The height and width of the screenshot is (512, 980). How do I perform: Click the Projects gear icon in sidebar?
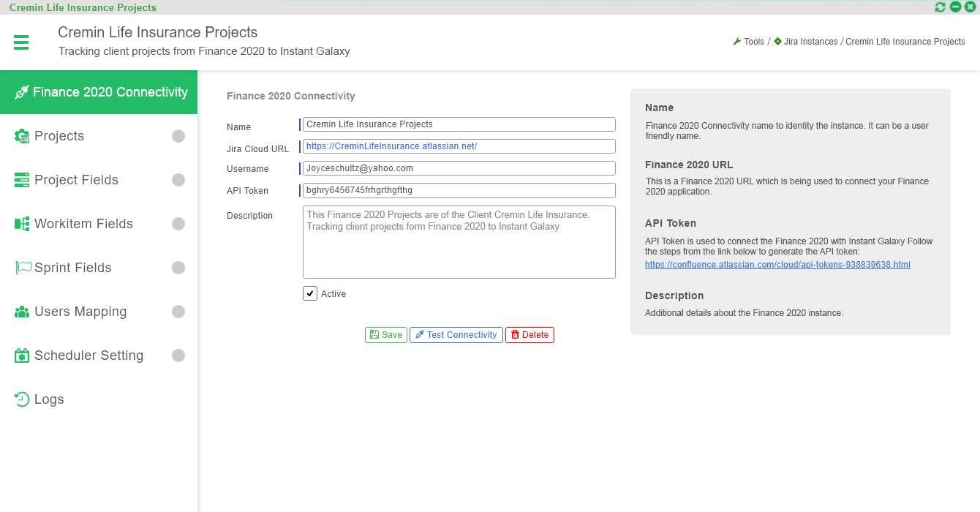pyautogui.click(x=22, y=136)
